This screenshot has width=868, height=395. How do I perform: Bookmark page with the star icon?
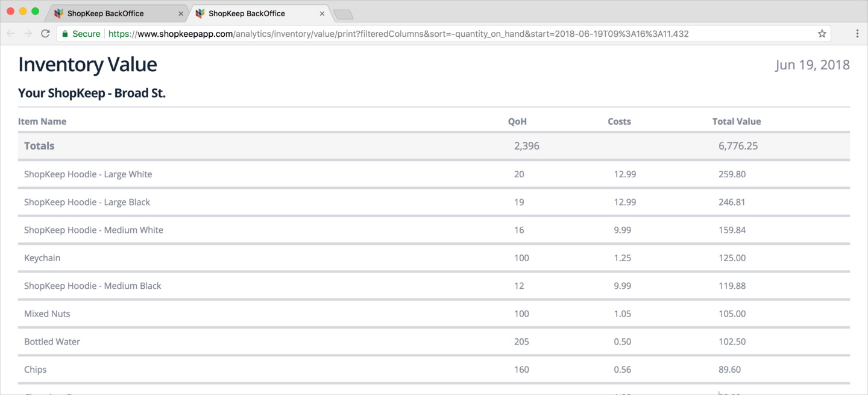tap(822, 34)
